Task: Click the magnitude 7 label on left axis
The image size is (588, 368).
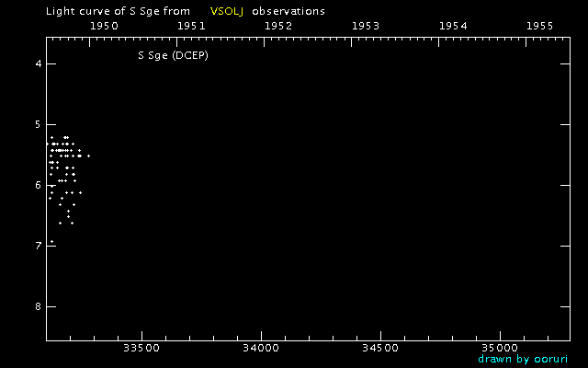Action: [39, 246]
